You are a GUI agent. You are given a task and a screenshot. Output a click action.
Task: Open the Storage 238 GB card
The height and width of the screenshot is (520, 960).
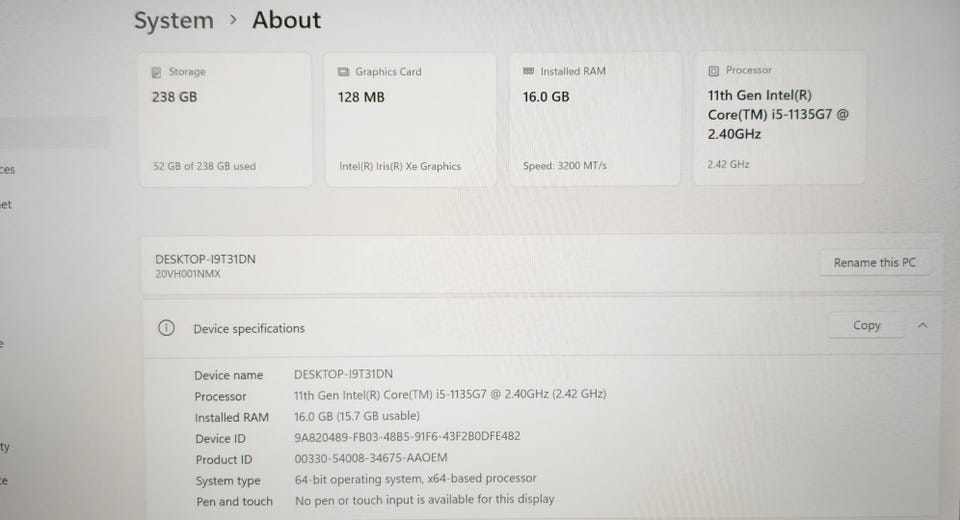(x=226, y=119)
